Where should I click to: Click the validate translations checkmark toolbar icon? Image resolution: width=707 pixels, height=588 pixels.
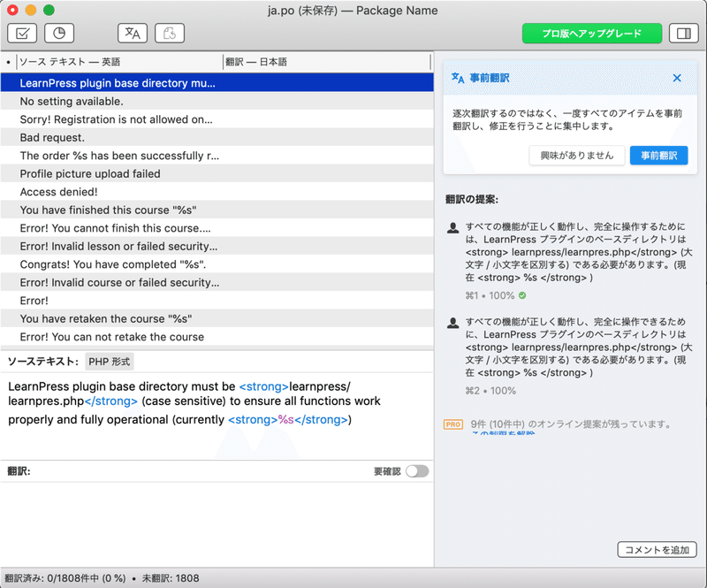(x=22, y=33)
